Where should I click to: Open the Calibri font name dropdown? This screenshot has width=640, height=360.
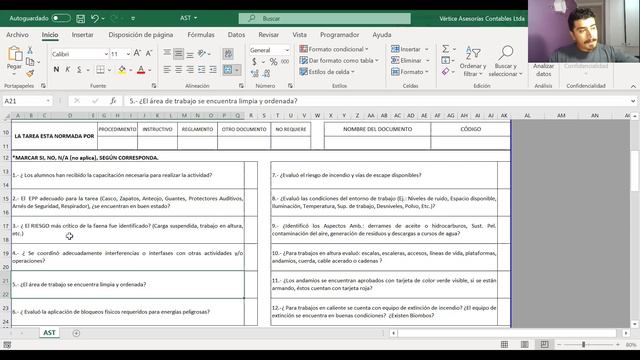[x=106, y=54]
